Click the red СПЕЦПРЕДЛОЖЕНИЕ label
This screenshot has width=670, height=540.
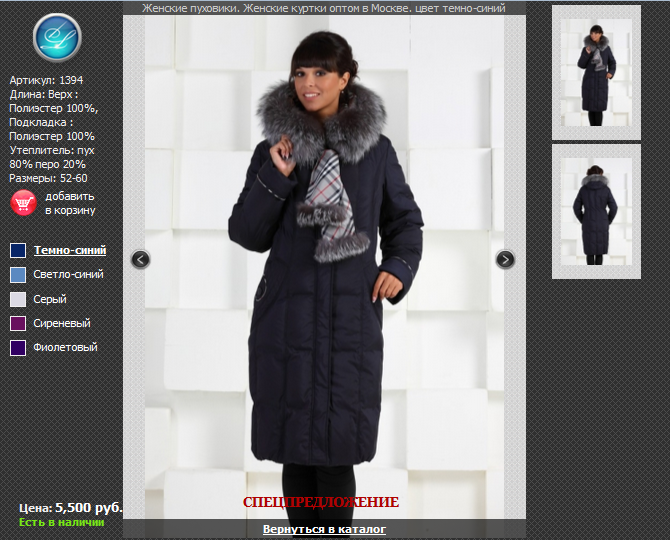click(x=320, y=502)
